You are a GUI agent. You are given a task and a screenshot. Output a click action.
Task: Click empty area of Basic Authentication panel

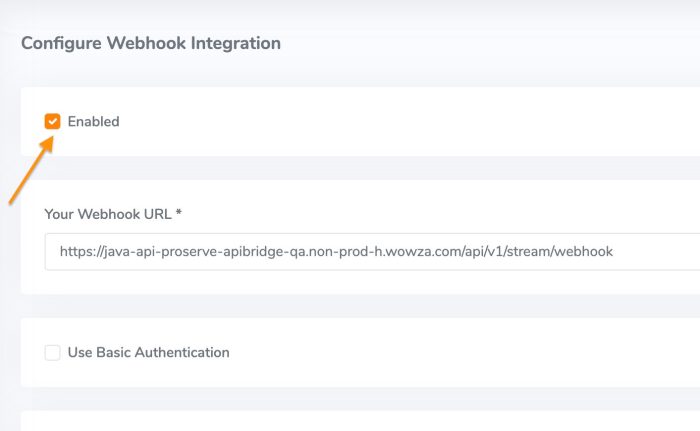click(450, 353)
